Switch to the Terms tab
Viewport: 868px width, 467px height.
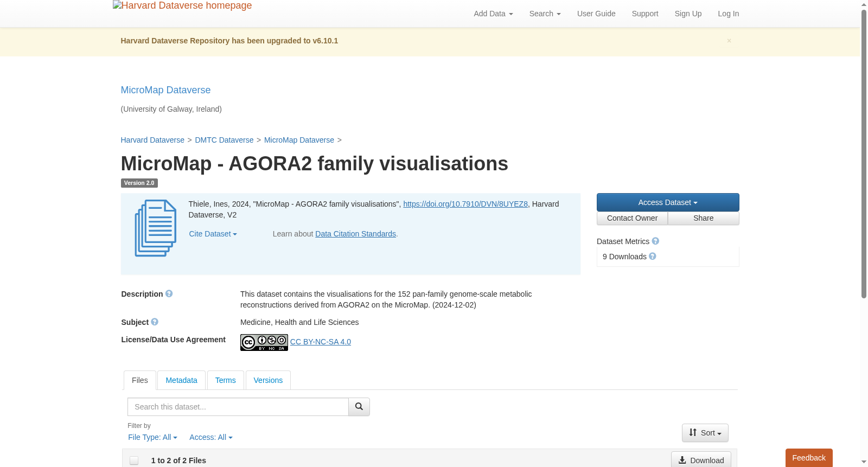click(225, 380)
